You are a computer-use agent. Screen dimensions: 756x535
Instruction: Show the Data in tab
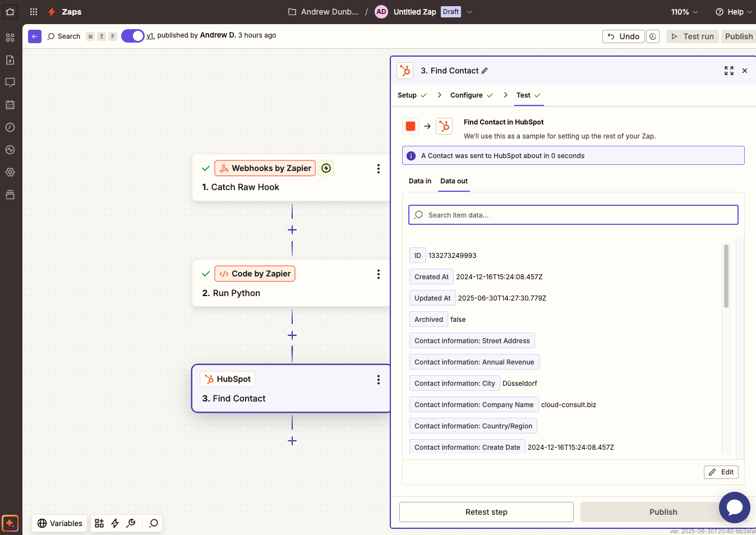click(x=420, y=181)
